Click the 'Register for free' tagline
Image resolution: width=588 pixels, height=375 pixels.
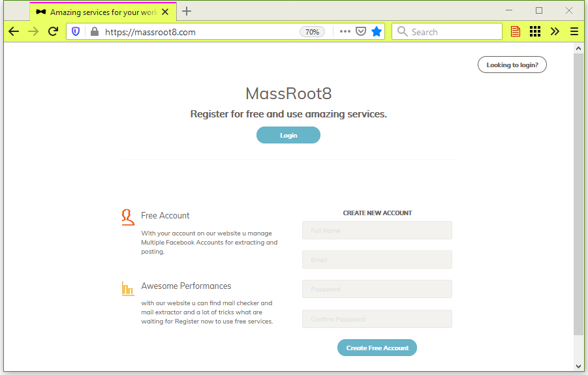click(x=288, y=114)
